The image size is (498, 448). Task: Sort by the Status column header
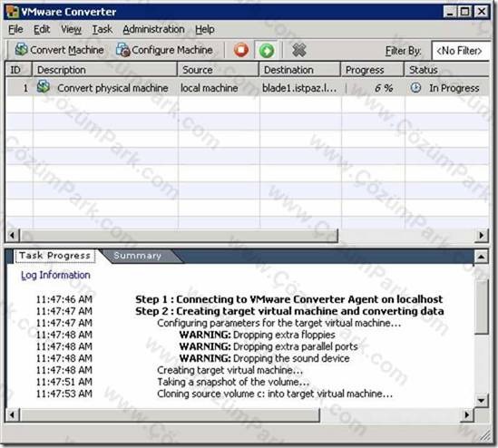(x=446, y=70)
